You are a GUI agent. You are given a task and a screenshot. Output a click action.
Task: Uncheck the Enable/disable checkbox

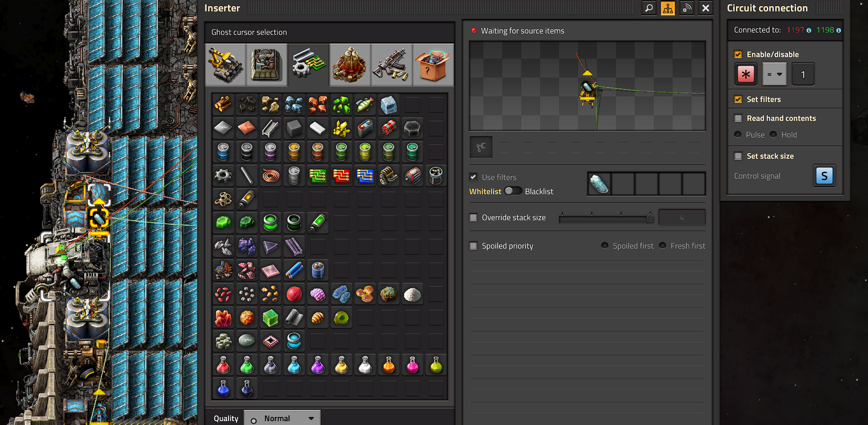[738, 54]
